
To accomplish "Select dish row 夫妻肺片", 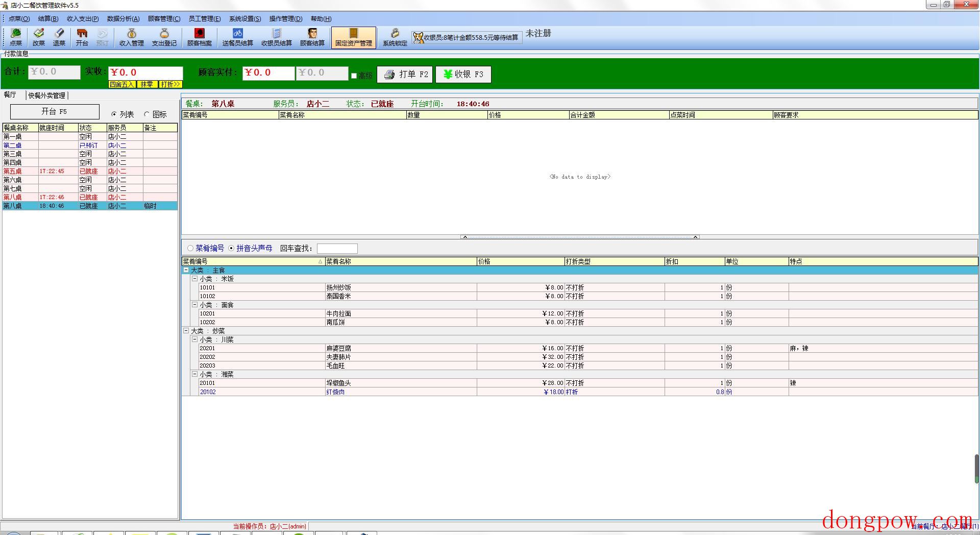I will click(589, 357).
